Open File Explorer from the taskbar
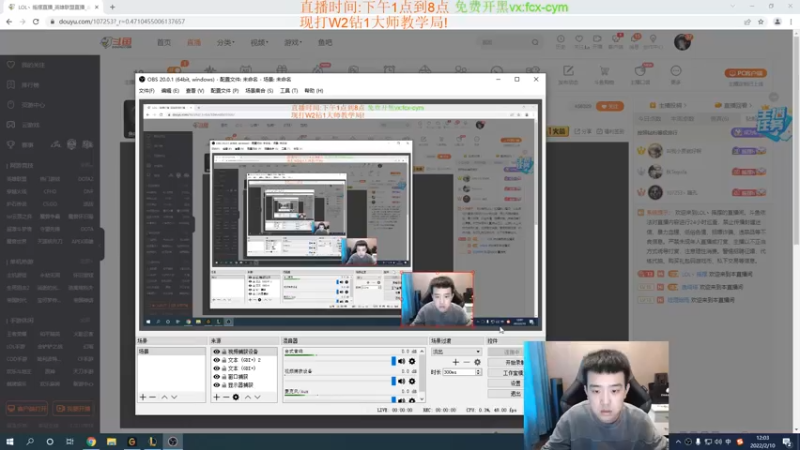800x450 pixels. coord(111,441)
